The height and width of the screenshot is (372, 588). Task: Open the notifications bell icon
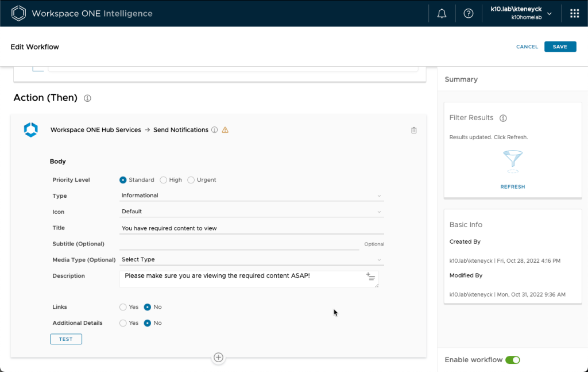point(442,14)
